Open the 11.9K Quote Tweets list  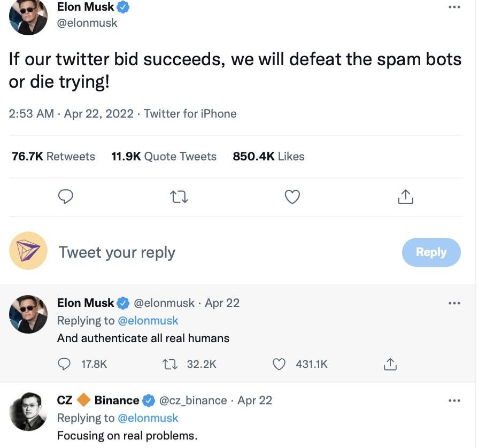click(164, 157)
